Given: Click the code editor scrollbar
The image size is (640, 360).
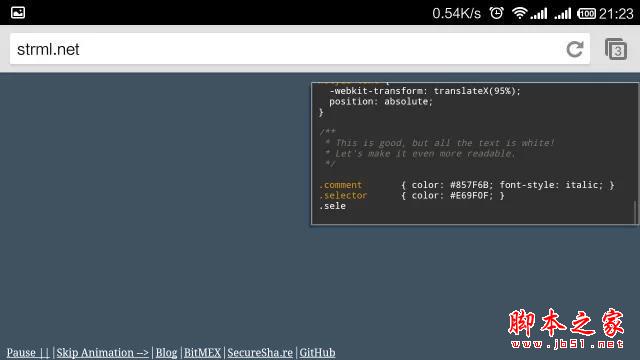Looking at the screenshot, I should (635, 212).
